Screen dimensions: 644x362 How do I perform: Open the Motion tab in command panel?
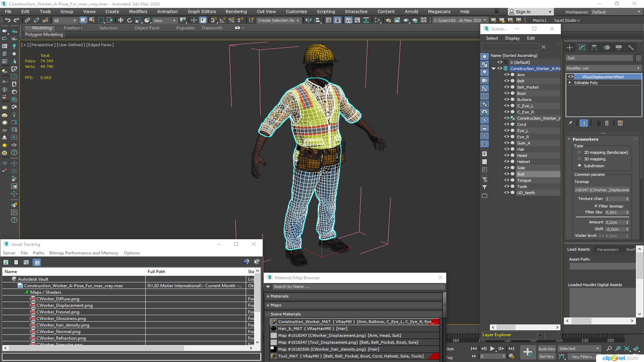coord(606,47)
